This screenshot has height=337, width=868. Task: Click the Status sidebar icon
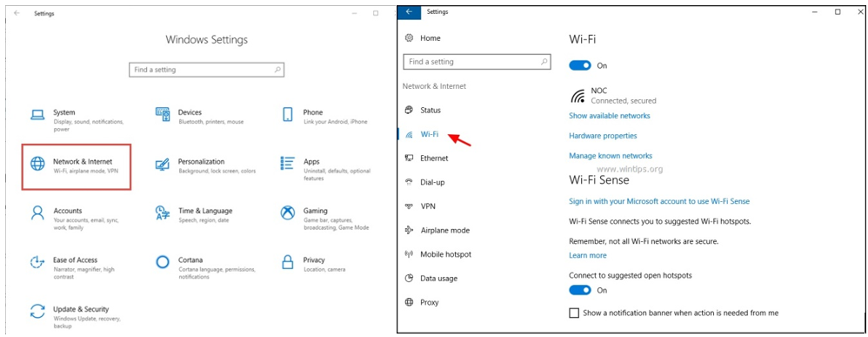[409, 110]
